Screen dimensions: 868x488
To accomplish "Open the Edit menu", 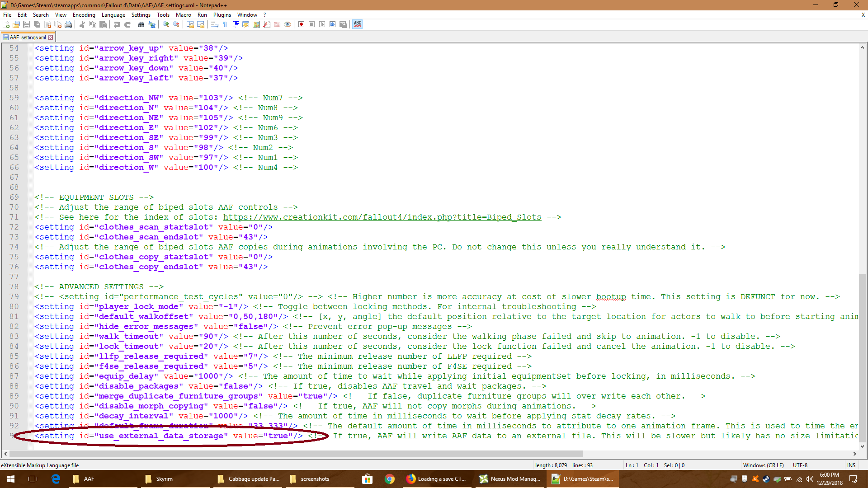I will point(22,15).
